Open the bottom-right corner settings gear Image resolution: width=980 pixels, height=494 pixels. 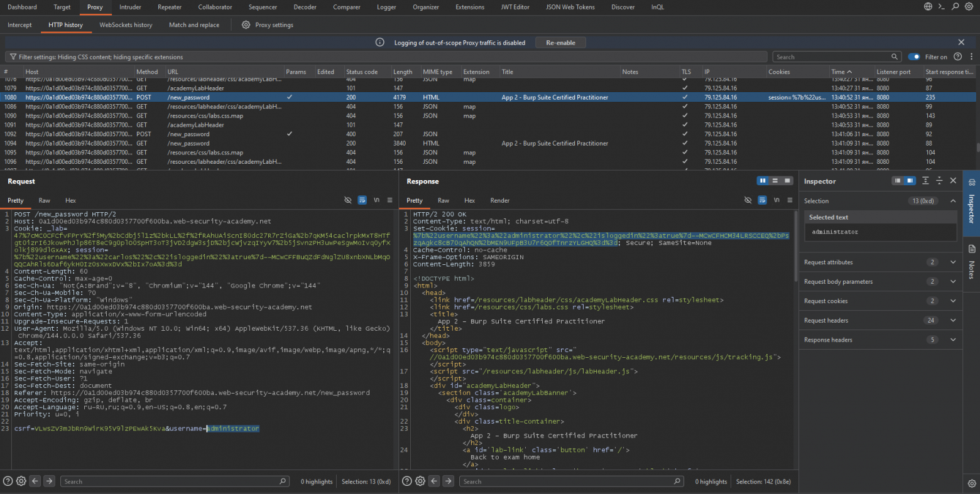point(971,483)
